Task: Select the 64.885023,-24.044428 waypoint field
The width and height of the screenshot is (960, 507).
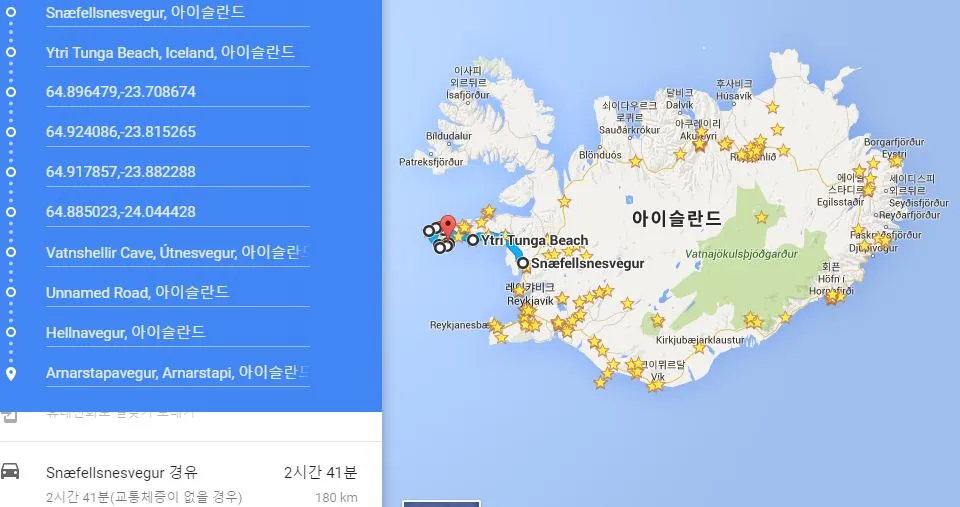Action: pos(170,212)
